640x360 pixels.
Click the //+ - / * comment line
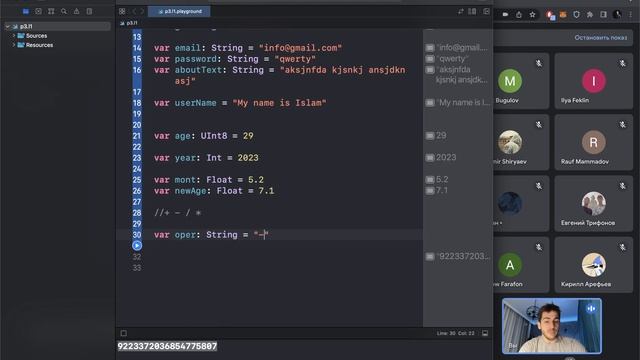click(178, 213)
